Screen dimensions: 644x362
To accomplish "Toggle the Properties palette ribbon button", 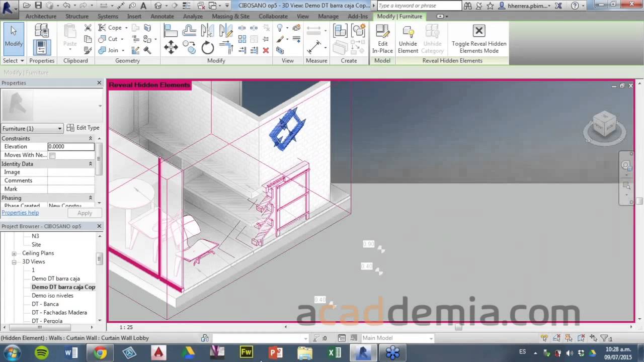I will click(42, 47).
